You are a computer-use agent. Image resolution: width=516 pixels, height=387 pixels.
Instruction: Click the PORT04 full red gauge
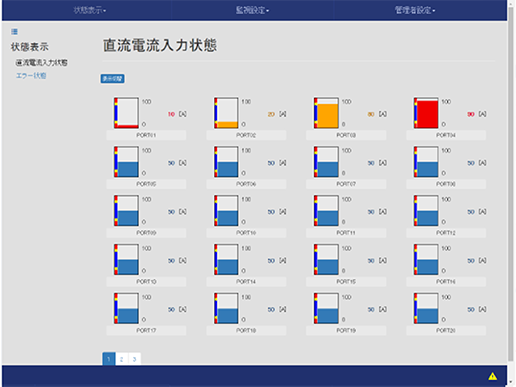tap(426, 113)
